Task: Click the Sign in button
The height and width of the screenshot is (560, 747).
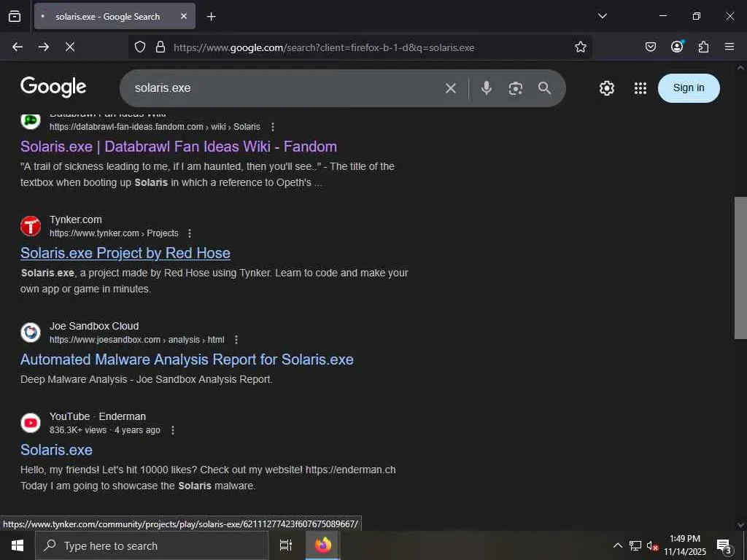Action: [689, 88]
